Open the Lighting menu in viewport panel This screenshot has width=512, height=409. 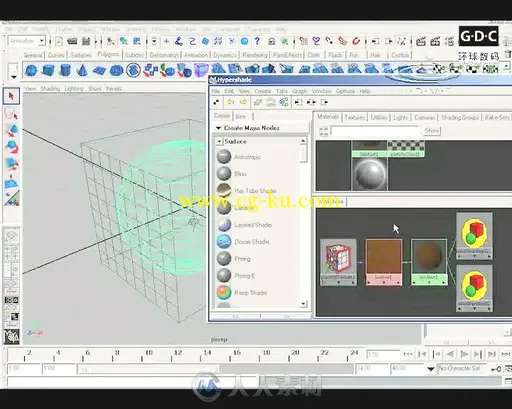(74, 89)
